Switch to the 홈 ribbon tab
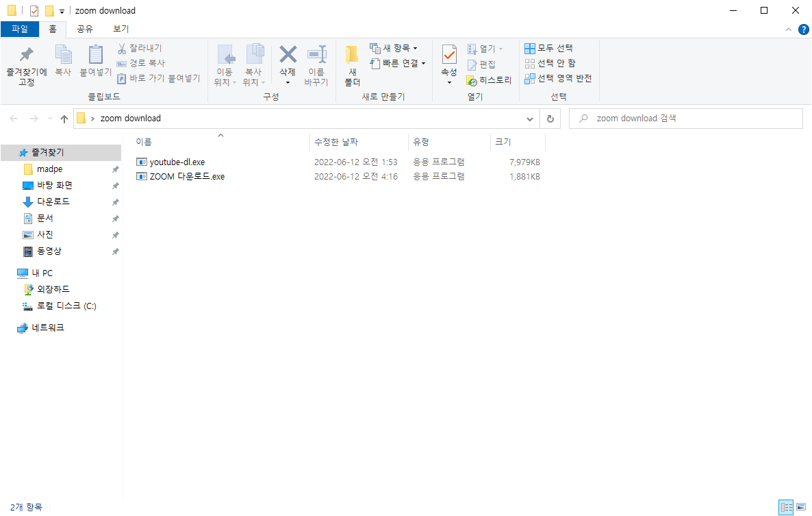 click(53, 29)
